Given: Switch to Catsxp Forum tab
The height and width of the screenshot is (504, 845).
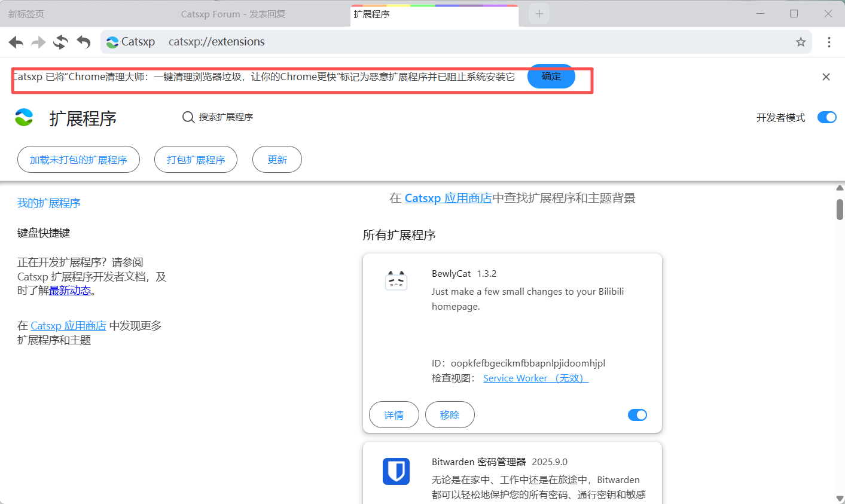Looking at the screenshot, I should coord(233,14).
